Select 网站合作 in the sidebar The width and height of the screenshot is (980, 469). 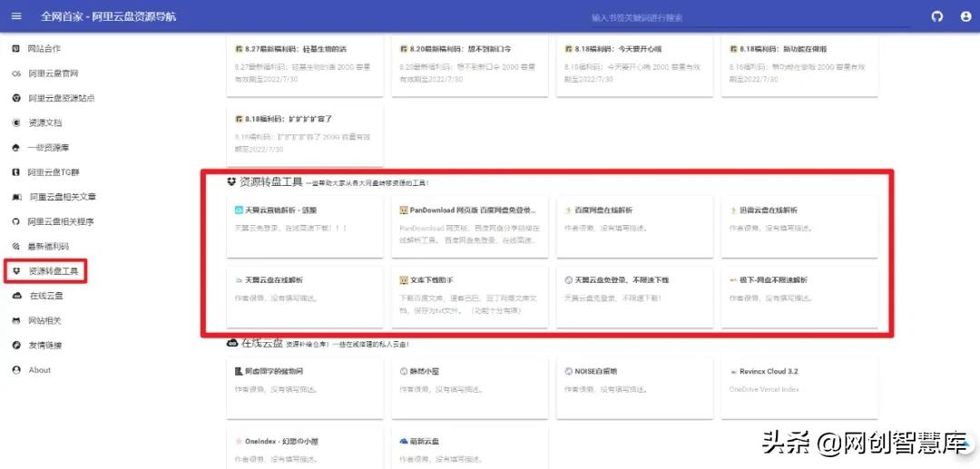point(44,49)
